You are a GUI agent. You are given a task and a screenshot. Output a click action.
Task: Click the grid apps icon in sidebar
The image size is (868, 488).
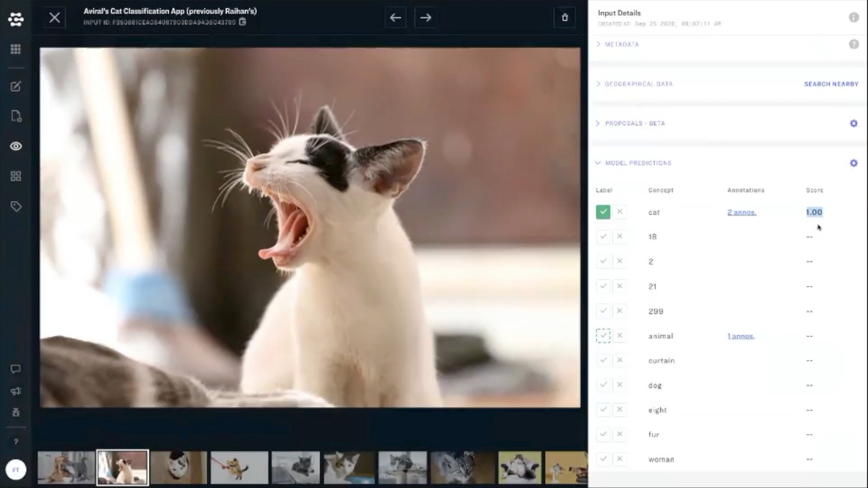16,49
